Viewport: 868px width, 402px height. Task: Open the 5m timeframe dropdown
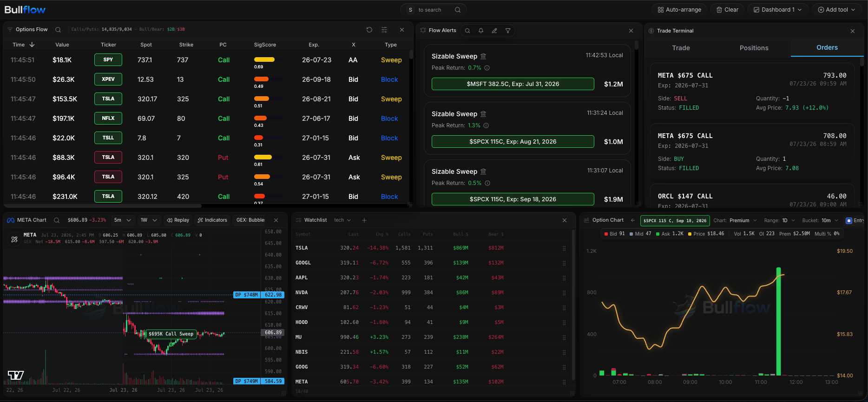pos(123,220)
